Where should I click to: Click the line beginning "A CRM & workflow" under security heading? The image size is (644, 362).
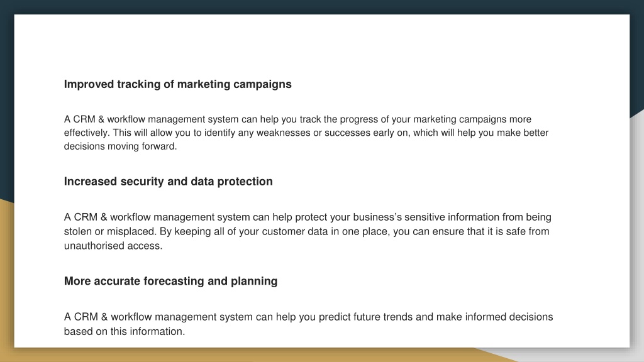coord(308,217)
